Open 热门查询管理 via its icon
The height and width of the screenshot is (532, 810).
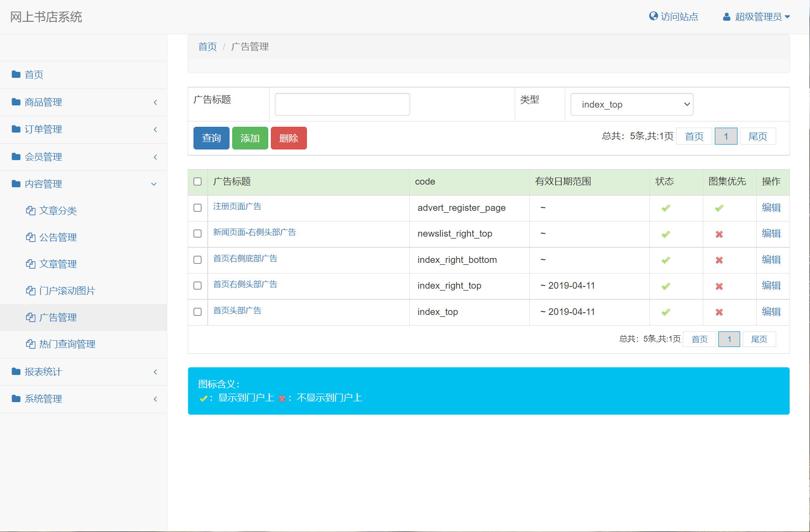[x=31, y=344]
